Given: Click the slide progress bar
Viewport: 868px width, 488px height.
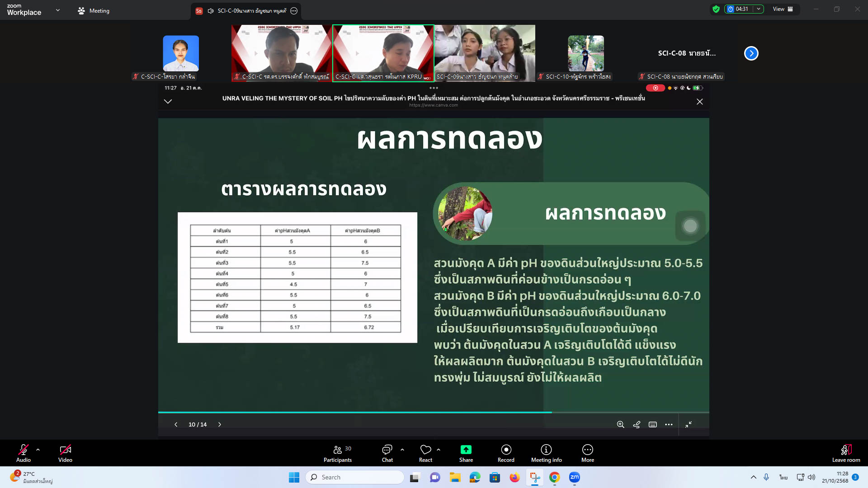Looking at the screenshot, I should click(x=433, y=413).
